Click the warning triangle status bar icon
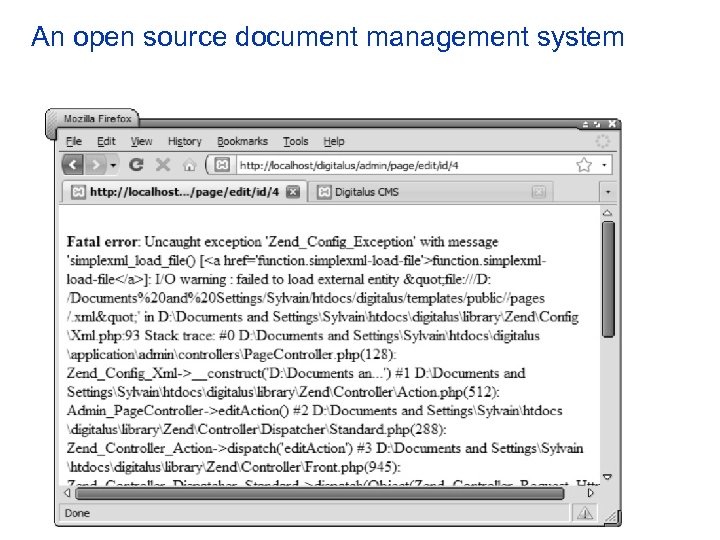This screenshot has height=540, width=720. pyautogui.click(x=585, y=513)
